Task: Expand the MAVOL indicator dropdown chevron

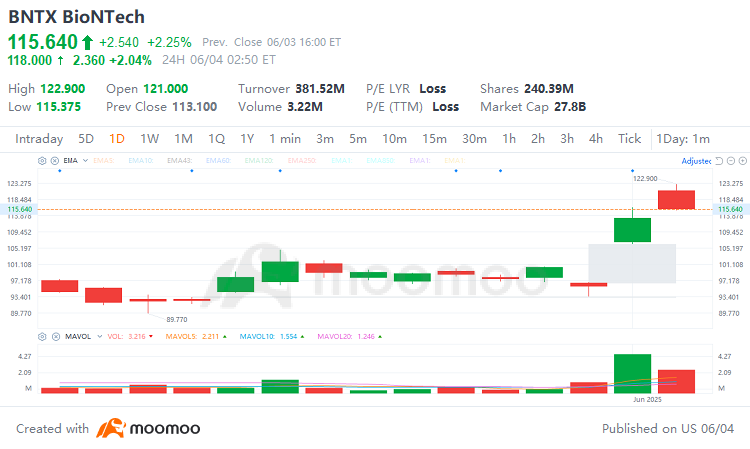Action: 99,337
